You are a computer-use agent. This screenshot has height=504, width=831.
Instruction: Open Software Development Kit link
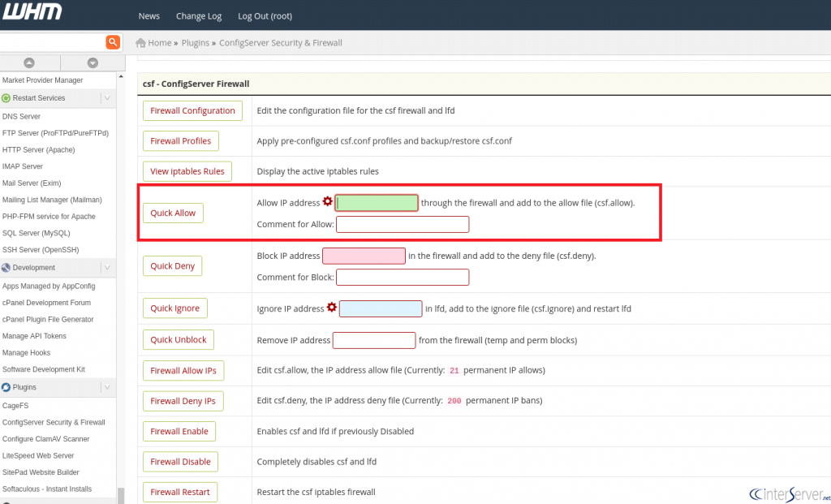(44, 369)
